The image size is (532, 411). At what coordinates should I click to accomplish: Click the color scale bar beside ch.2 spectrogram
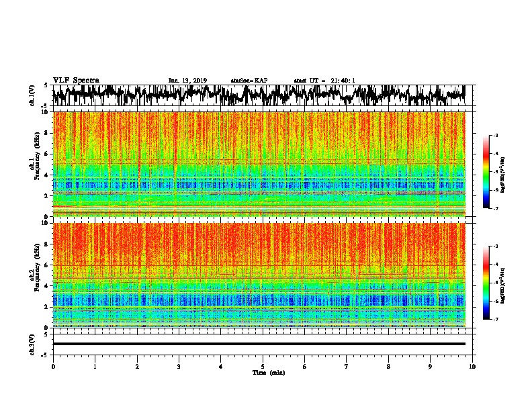pyautogui.click(x=486, y=283)
